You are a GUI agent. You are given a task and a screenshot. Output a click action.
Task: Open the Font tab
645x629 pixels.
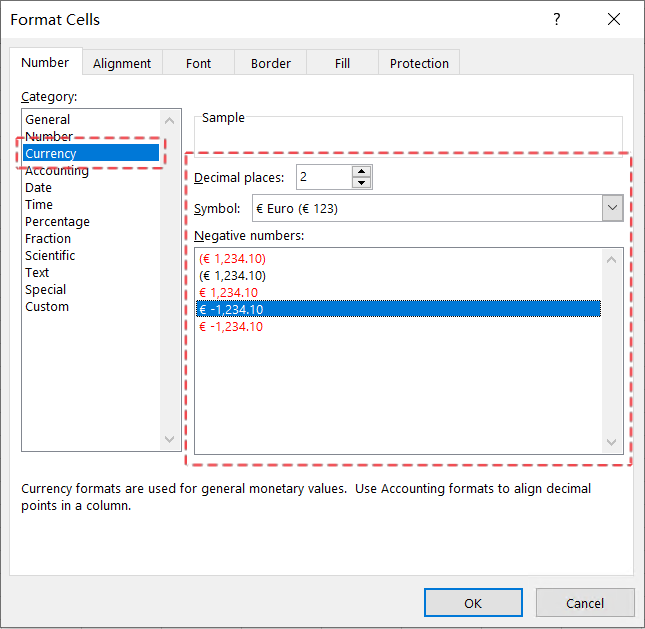(x=198, y=63)
